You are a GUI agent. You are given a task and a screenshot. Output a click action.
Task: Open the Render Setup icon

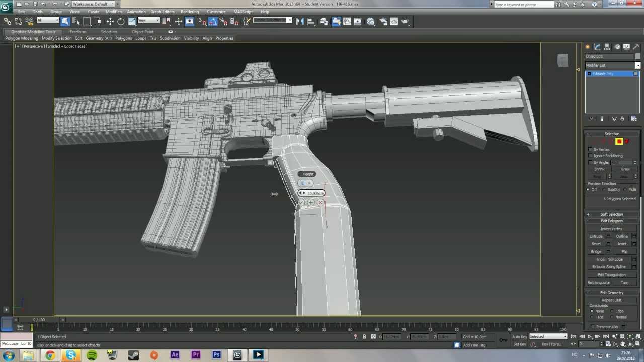coord(383,21)
